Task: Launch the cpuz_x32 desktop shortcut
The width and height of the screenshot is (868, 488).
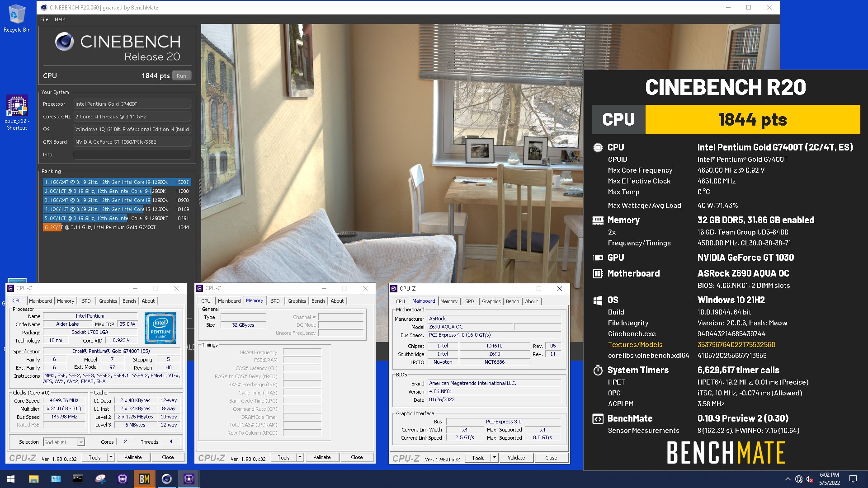Action: point(17,113)
